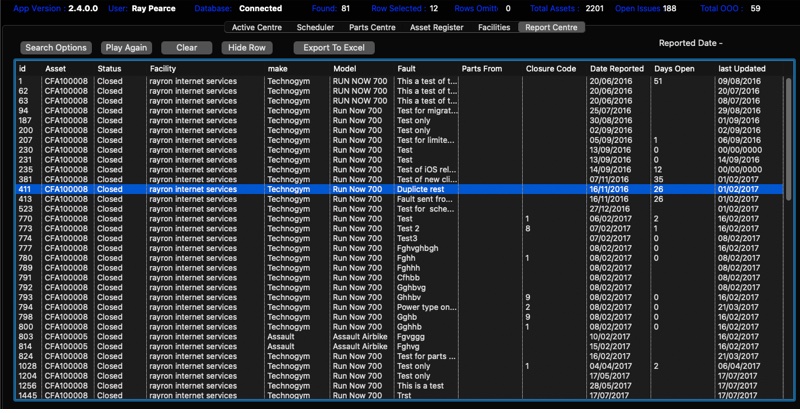Click the 29/08/2016 last updated cell

click(x=739, y=111)
